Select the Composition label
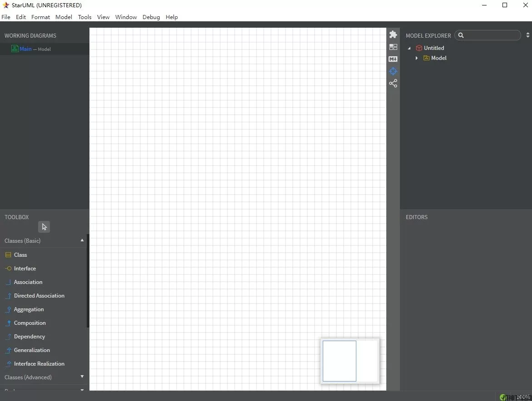Viewport: 532px width, 401px height. (x=30, y=323)
